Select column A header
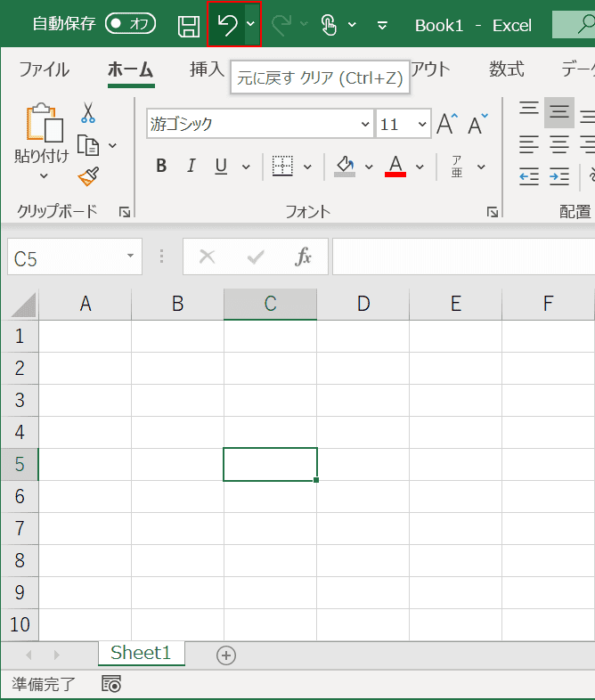Screen dimensions: 595x700 86,304
